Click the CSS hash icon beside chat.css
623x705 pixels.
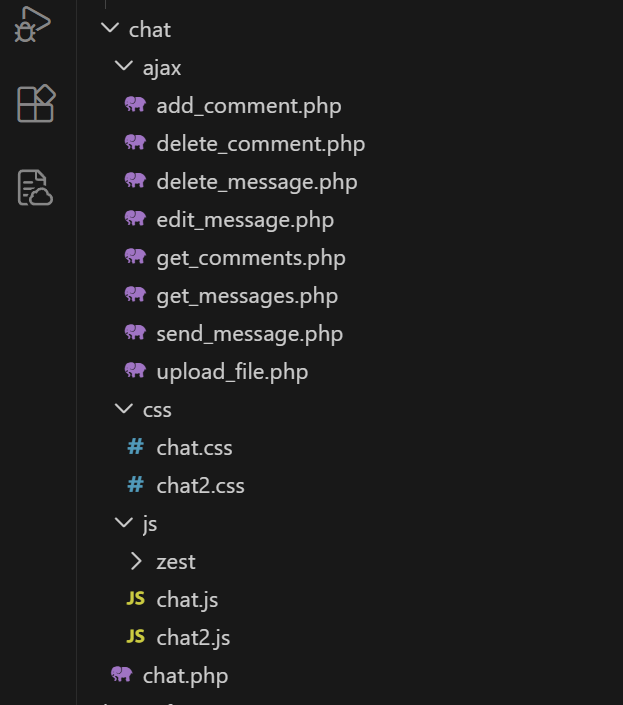135,447
